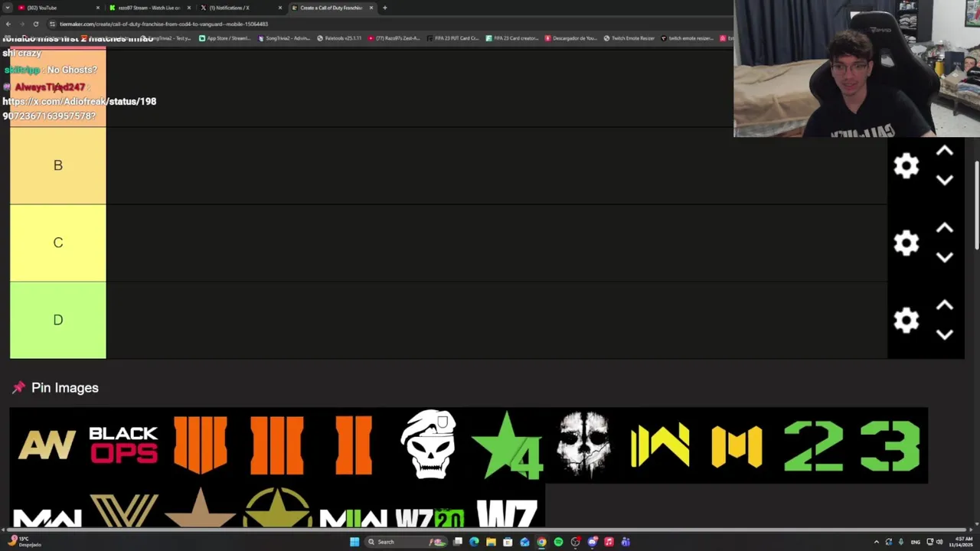The height and width of the screenshot is (551, 980).
Task: Select the gold Vanguard V logo
Action: (124, 507)
